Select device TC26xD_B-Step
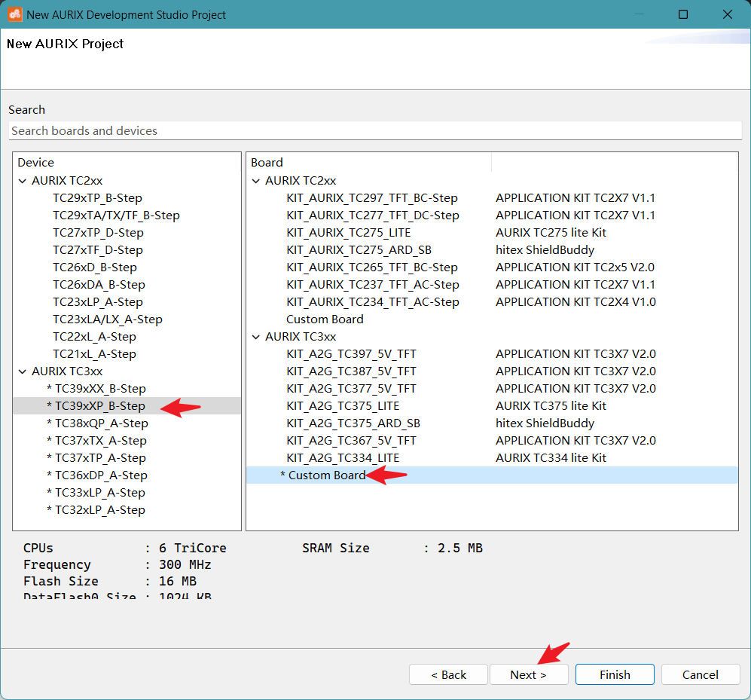 coord(94,267)
